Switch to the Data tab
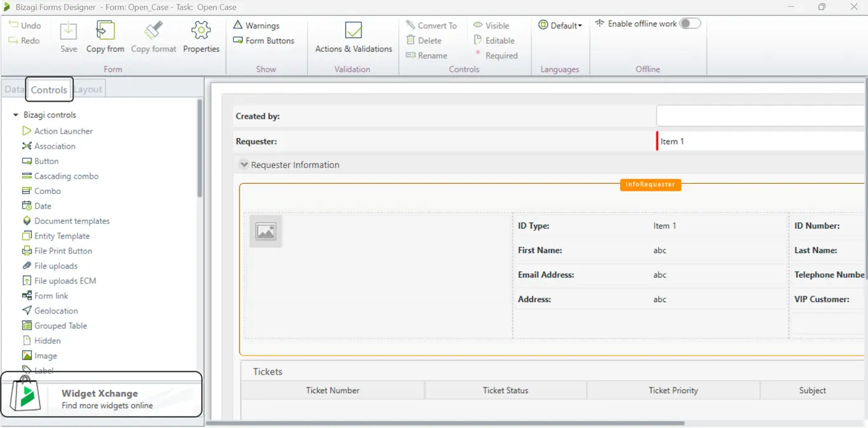Screen dimensions: 868x428 13,90
